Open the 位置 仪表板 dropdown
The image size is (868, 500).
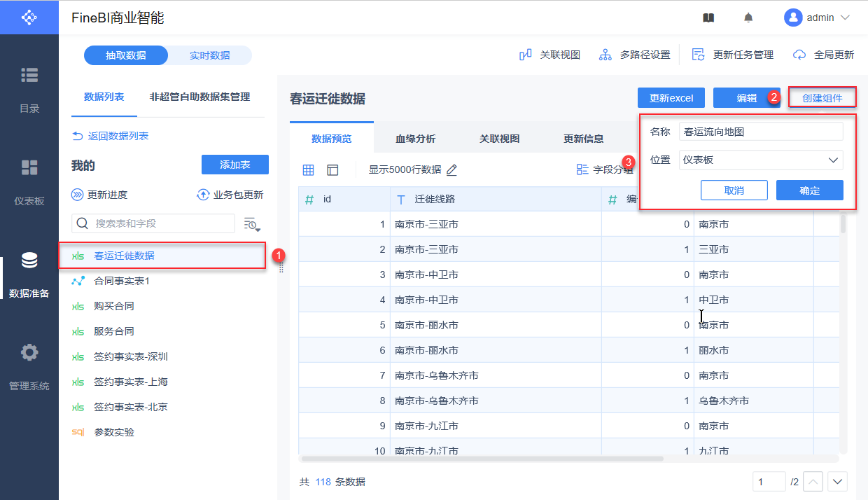pyautogui.click(x=761, y=160)
